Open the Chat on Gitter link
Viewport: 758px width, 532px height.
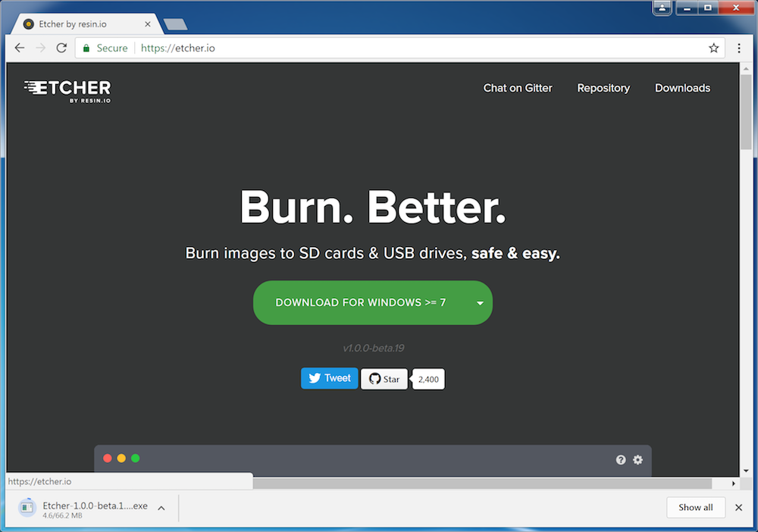coord(518,88)
